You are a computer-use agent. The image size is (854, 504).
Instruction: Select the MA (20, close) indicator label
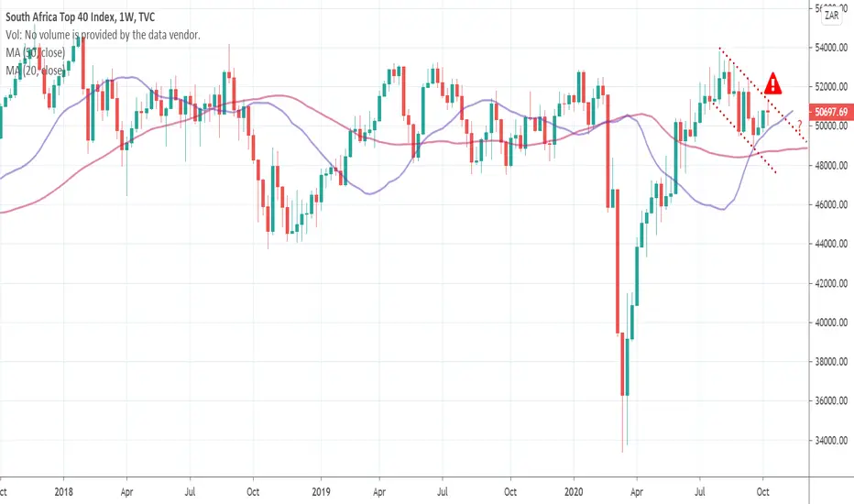[x=35, y=71]
